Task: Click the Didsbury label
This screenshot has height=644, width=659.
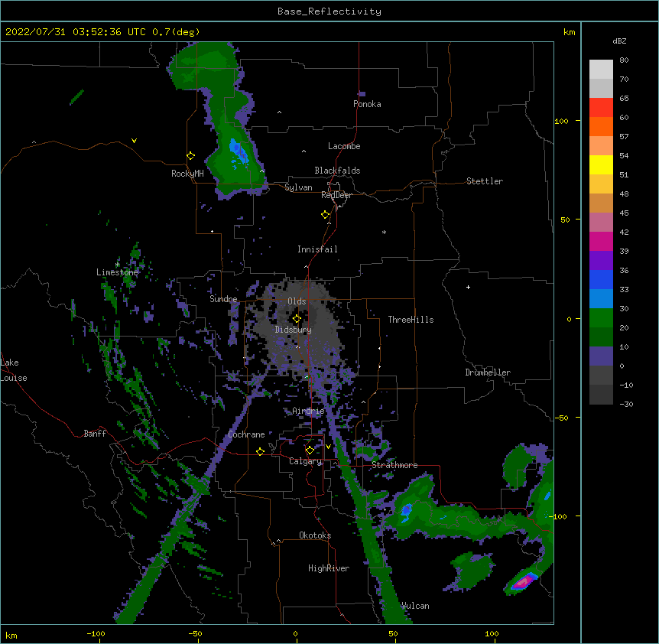Action: [294, 330]
